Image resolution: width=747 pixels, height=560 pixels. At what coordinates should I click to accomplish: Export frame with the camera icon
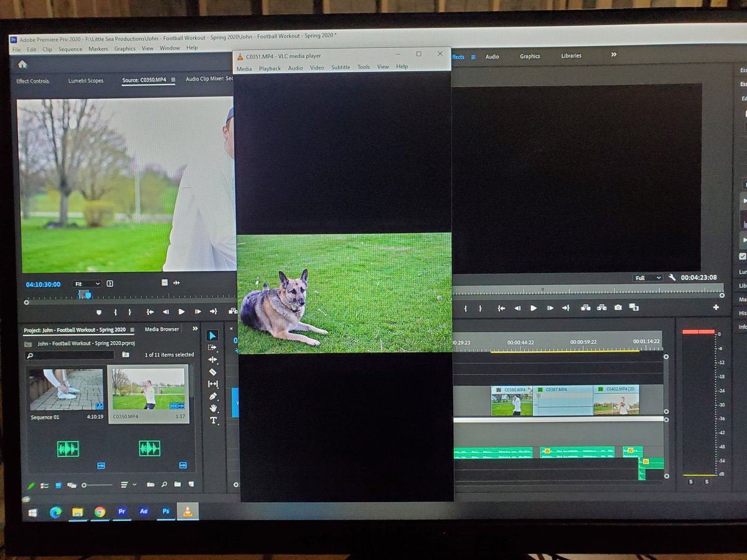coord(618,307)
